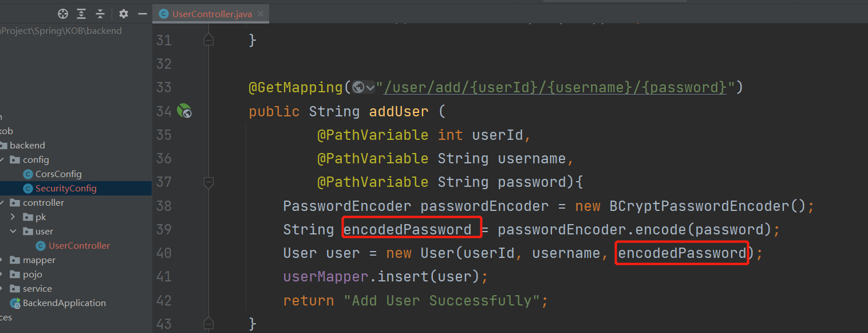The height and width of the screenshot is (333, 868).
Task: Click the locate-in-project target icon
Action: (63, 14)
